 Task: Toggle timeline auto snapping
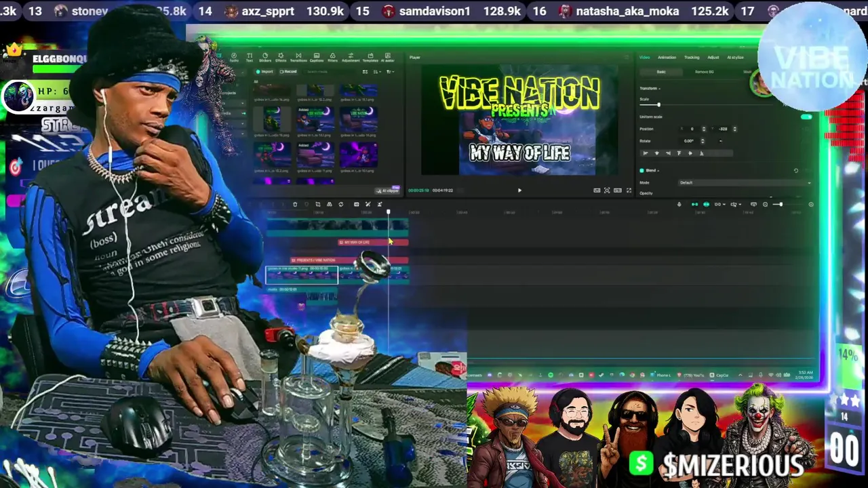point(706,204)
